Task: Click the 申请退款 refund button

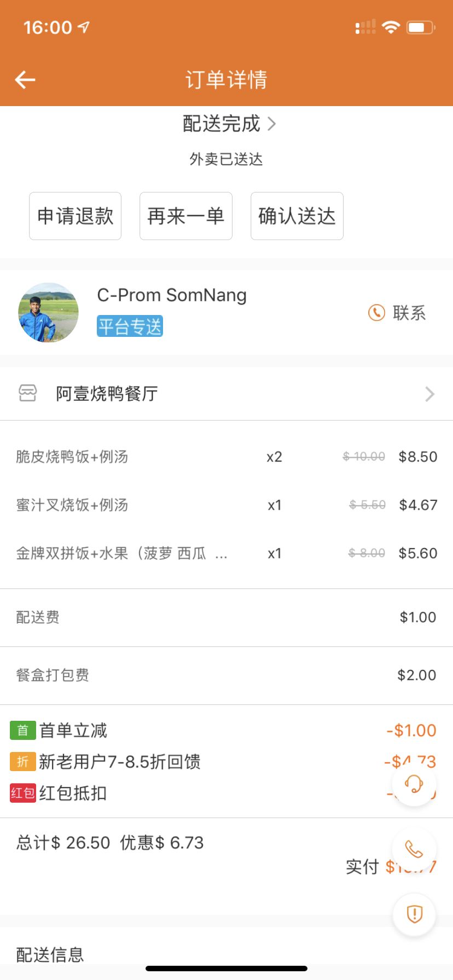Action: pos(75,216)
